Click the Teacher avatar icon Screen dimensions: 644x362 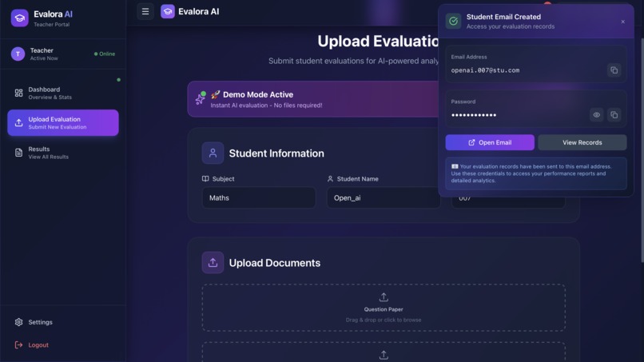pos(18,54)
